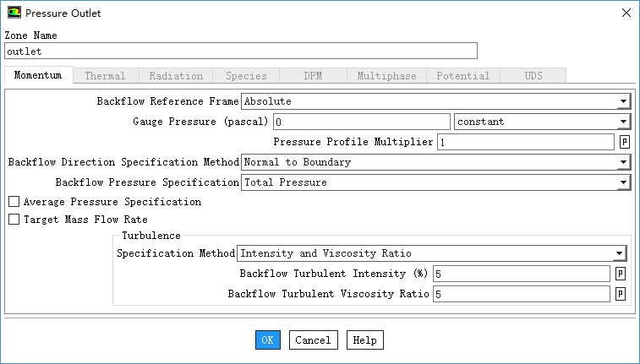Click the Cancel button
Image resolution: width=640 pixels, height=364 pixels.
click(x=313, y=340)
